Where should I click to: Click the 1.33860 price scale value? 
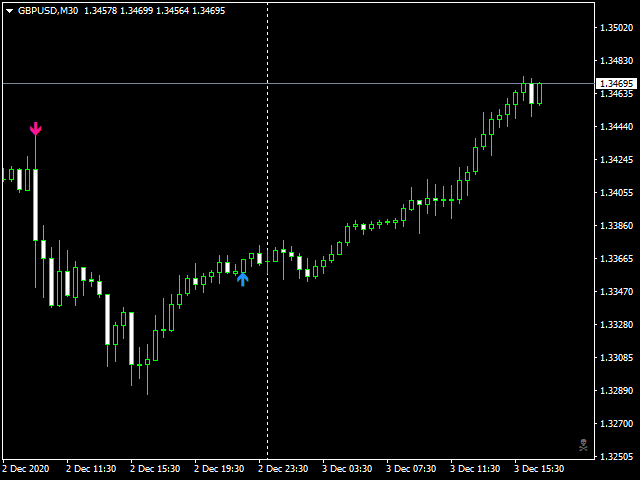(x=616, y=226)
